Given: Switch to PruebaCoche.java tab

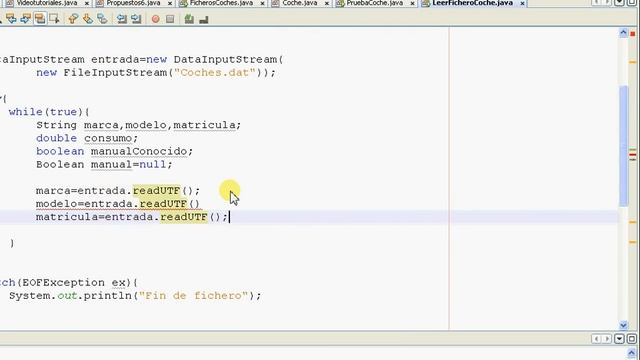Looking at the screenshot, I should coord(375,3).
